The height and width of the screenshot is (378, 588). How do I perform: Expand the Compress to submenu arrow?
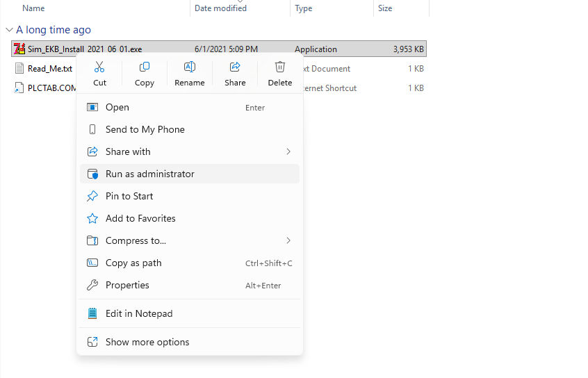[288, 240]
